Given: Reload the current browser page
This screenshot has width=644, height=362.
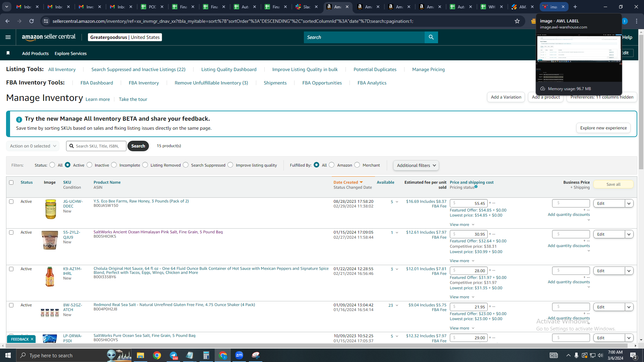Looking at the screenshot, I should point(32,21).
